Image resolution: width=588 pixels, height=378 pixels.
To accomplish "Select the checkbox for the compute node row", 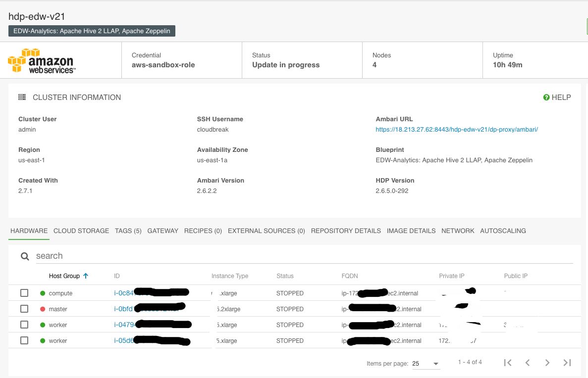I will tap(24, 293).
